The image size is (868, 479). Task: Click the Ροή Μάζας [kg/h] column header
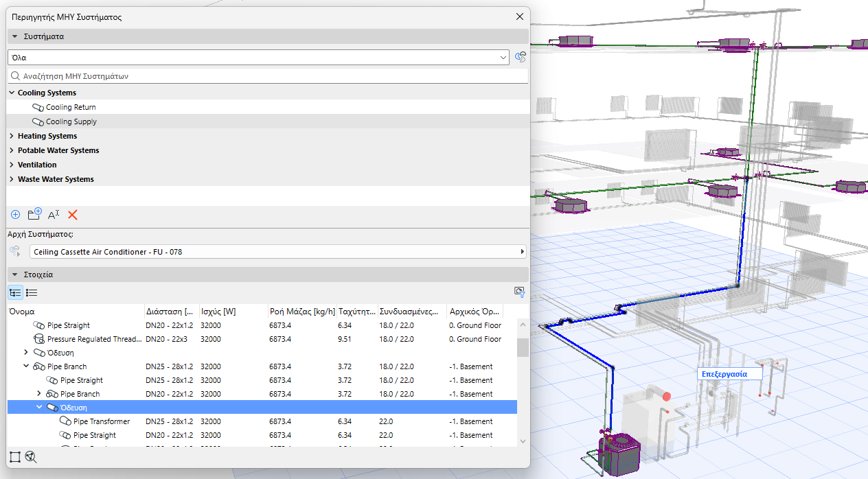pos(302,312)
